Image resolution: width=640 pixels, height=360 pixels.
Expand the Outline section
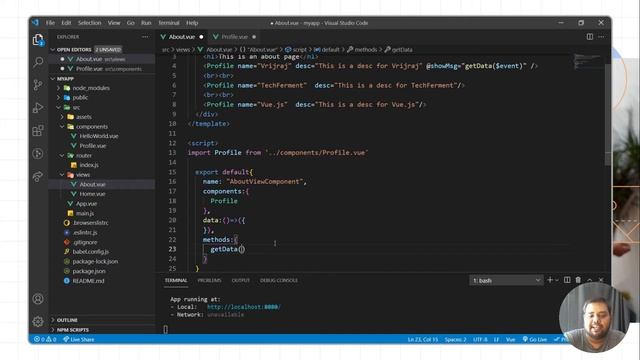pyautogui.click(x=67, y=320)
